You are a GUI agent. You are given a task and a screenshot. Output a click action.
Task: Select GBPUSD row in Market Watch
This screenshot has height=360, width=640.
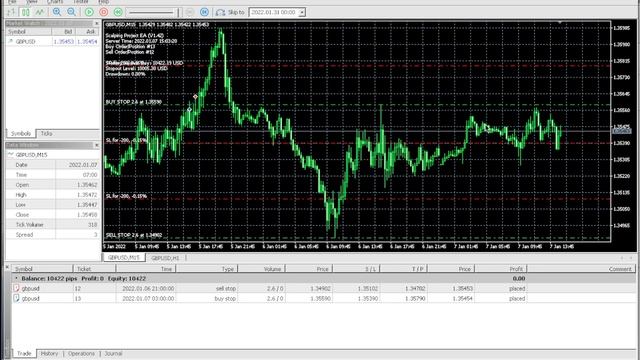53,42
